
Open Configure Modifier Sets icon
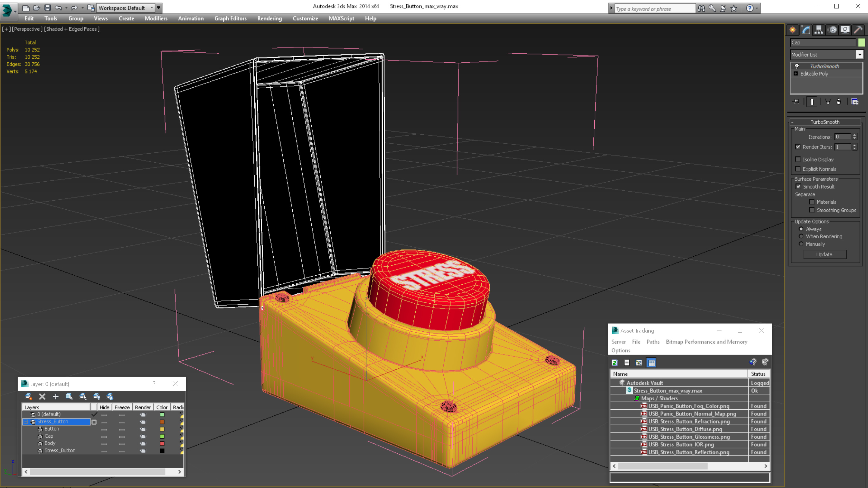pos(855,102)
